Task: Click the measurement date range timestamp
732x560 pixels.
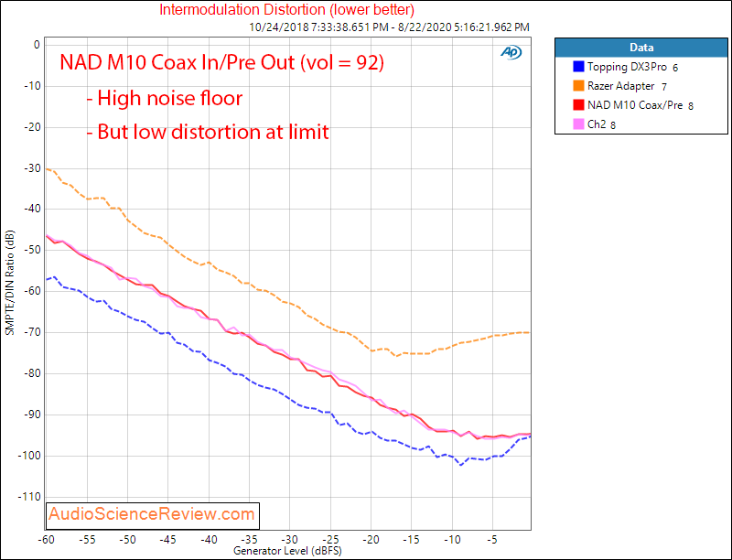Action: [390, 27]
